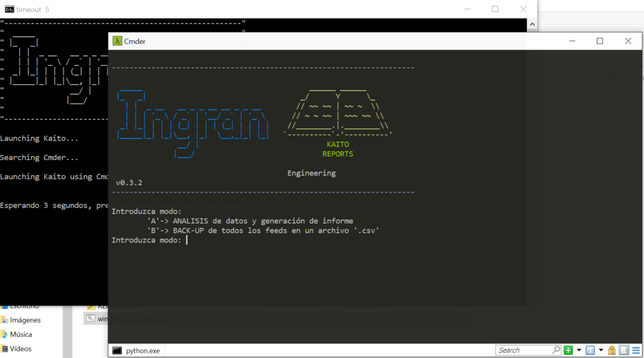Maximize the Cmder window
This screenshot has width=644, height=358.
click(599, 41)
